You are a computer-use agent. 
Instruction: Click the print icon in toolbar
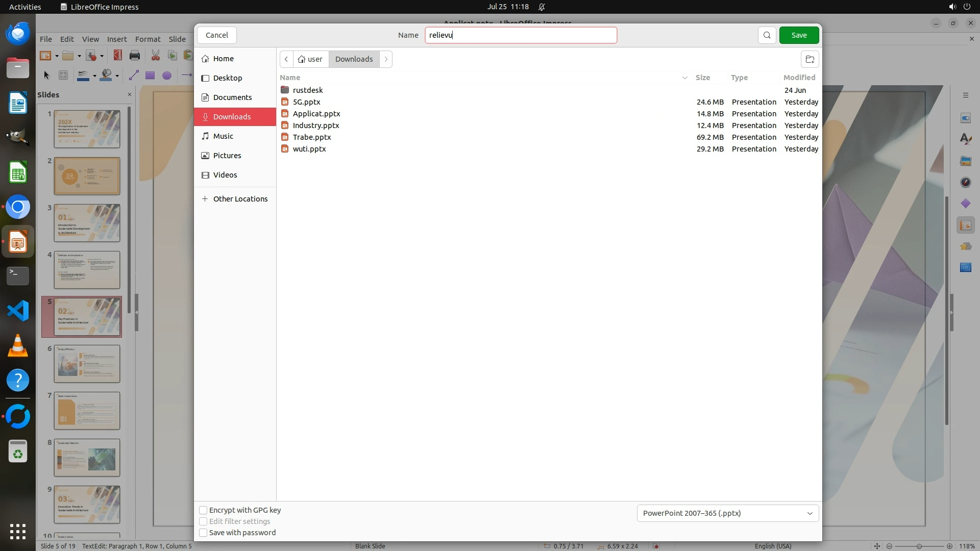point(135,56)
